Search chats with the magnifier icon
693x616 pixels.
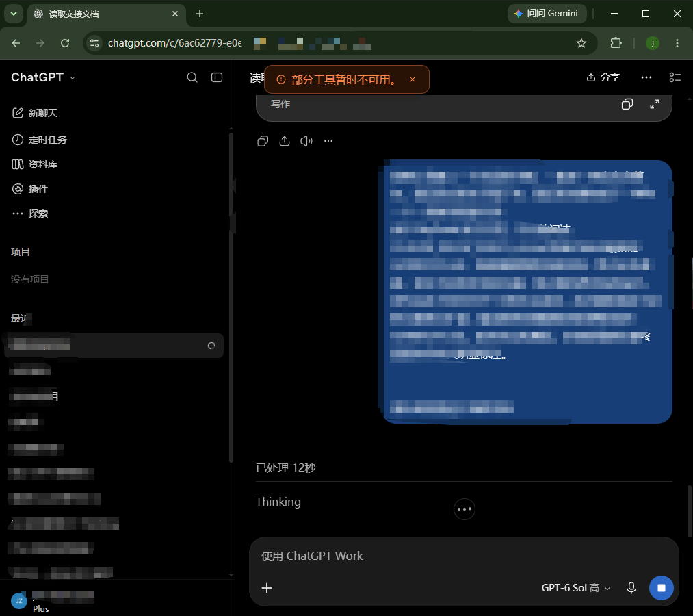coord(192,77)
